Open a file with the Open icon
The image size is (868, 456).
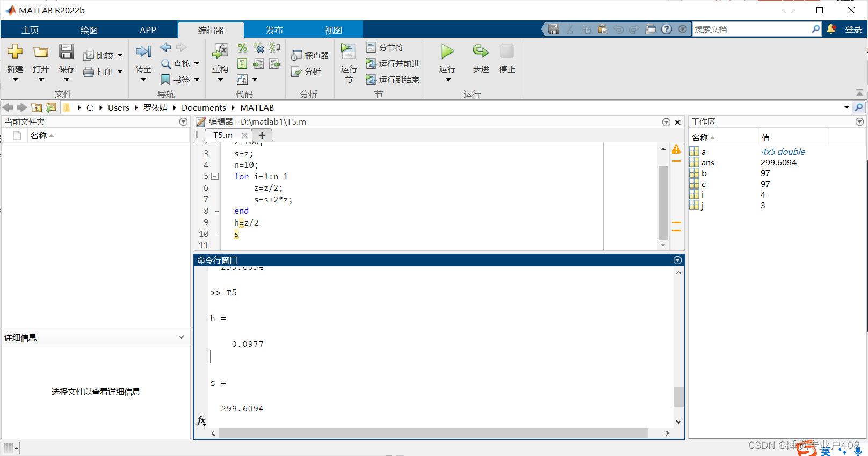pos(41,52)
